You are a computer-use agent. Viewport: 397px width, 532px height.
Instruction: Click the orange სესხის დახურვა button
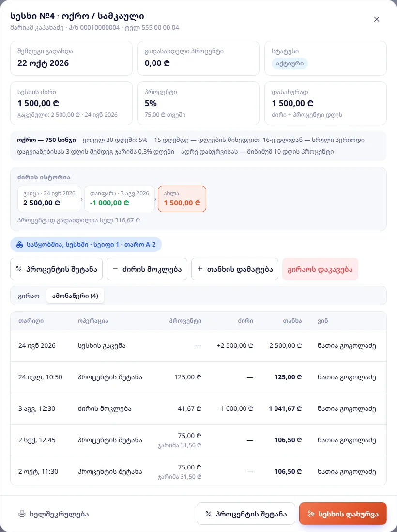[x=343, y=514]
